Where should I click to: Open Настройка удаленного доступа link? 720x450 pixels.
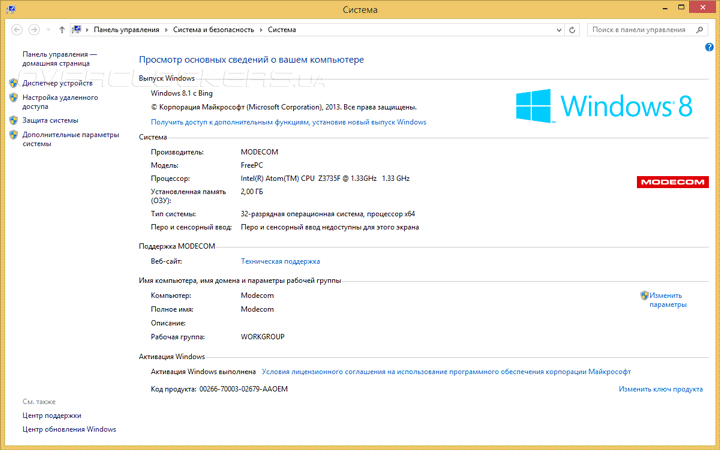click(x=60, y=102)
